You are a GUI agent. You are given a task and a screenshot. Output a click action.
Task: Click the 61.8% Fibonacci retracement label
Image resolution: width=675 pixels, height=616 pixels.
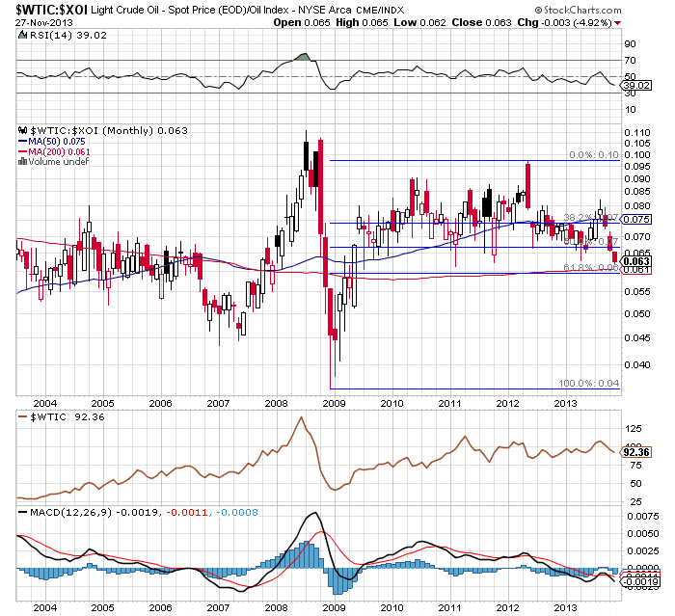pyautogui.click(x=590, y=268)
